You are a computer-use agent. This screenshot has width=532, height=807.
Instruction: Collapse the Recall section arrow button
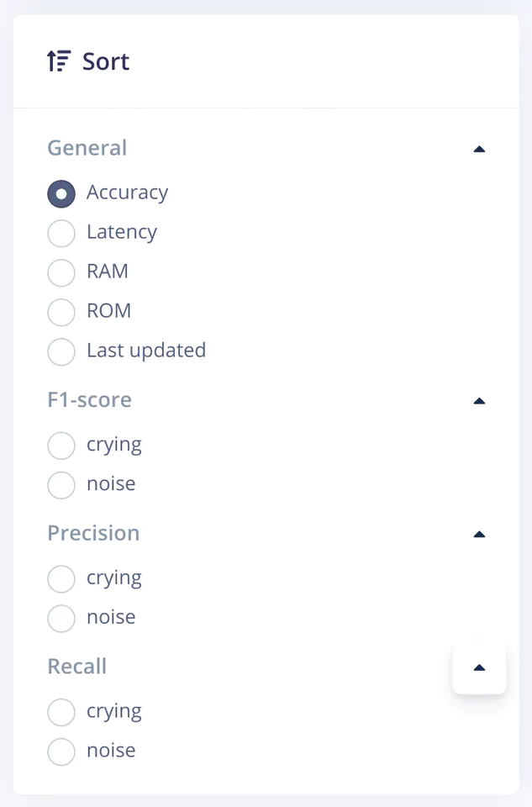(479, 668)
